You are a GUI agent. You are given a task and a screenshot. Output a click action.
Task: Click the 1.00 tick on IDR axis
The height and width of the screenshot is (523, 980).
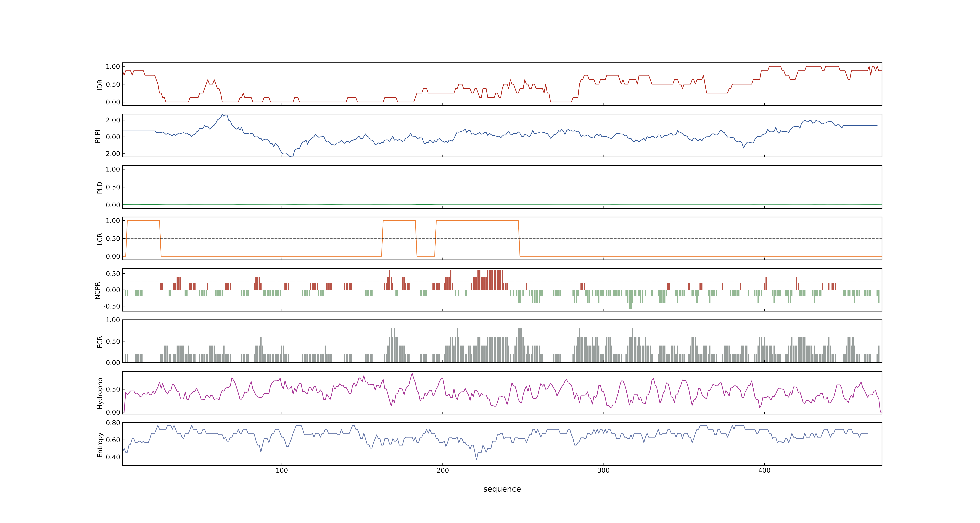point(113,67)
